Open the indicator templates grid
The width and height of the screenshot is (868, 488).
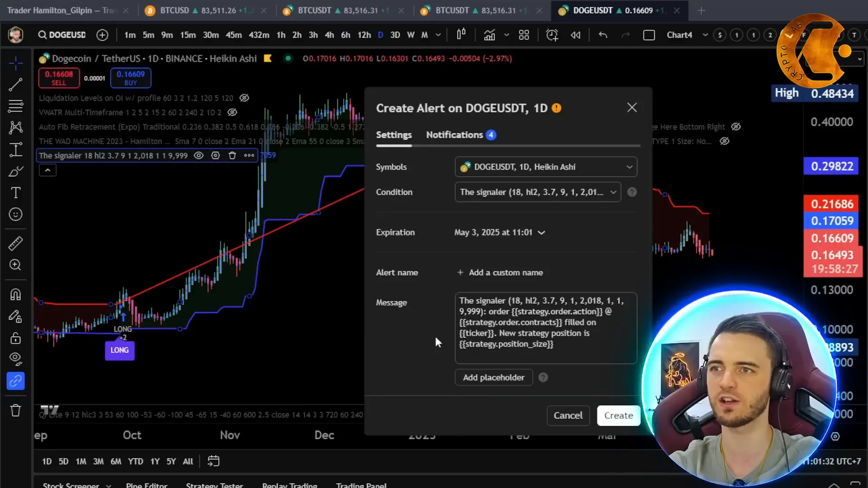click(524, 35)
